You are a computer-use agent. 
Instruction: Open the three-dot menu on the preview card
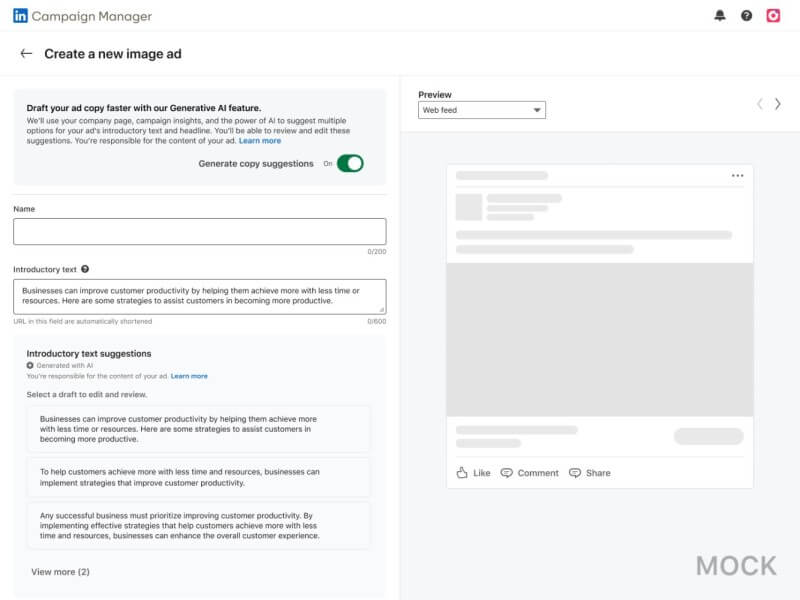(738, 175)
